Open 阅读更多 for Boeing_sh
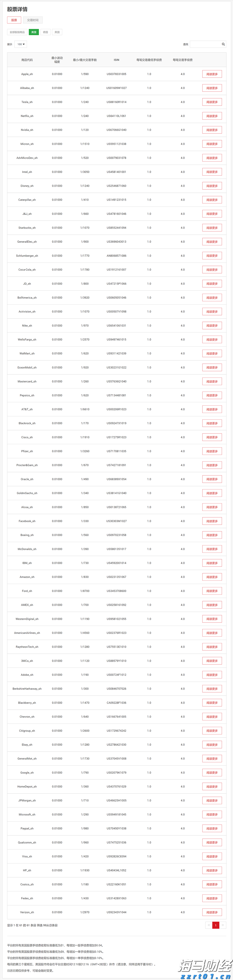The image size is (233, 980). pos(212,535)
